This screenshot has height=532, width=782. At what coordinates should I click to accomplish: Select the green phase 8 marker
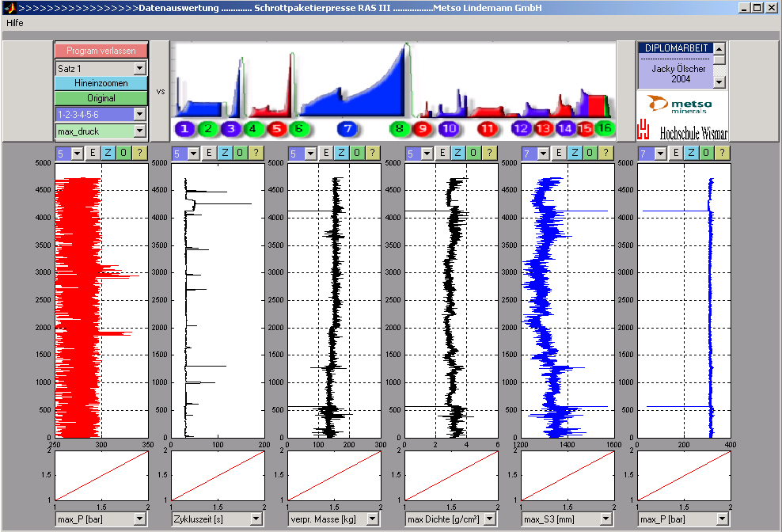[x=400, y=128]
